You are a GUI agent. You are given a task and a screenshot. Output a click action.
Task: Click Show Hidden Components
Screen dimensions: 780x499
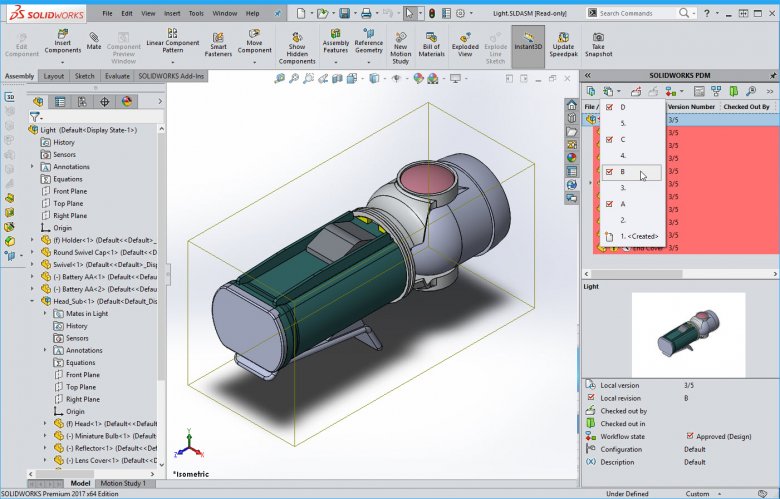point(297,48)
